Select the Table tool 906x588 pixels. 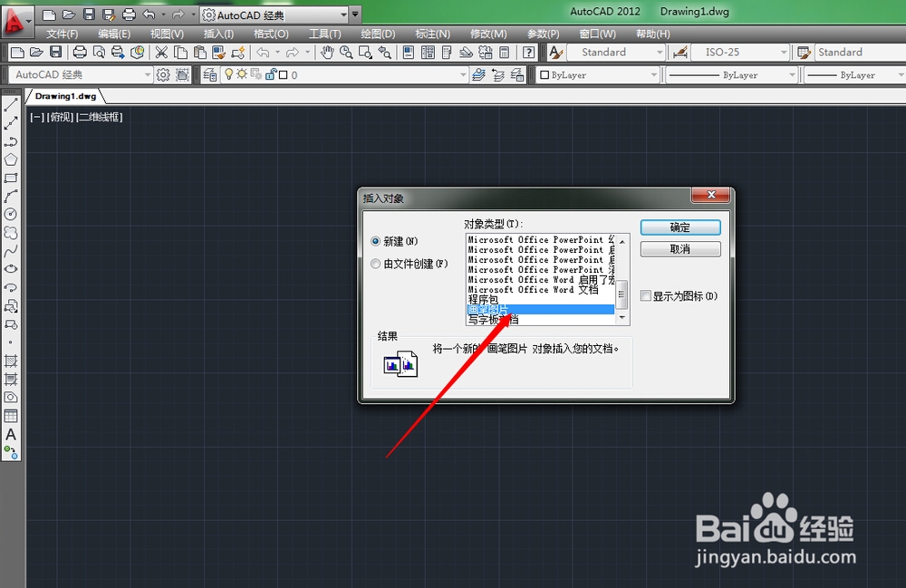click(x=10, y=416)
